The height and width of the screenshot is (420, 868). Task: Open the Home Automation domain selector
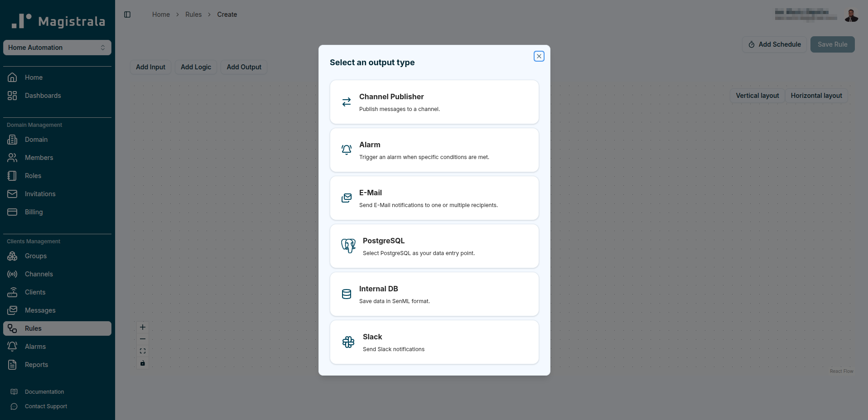[57, 47]
